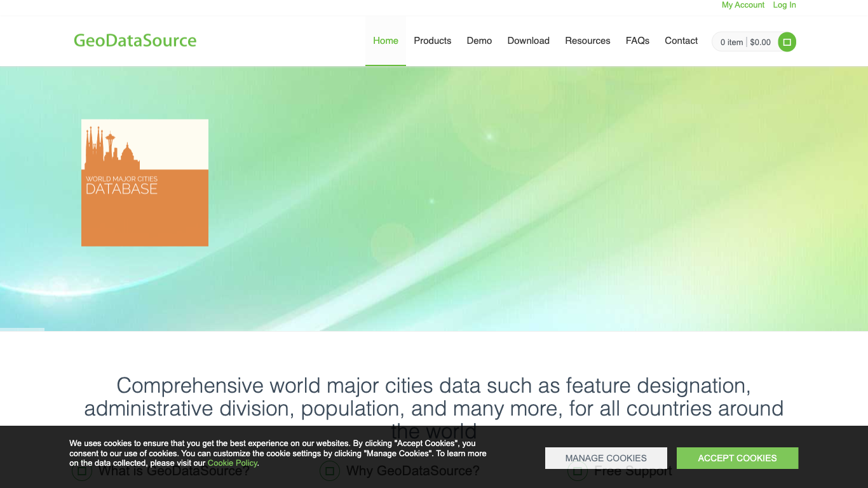The image size is (868, 488).
Task: Open the Resources menu
Action: [588, 41]
